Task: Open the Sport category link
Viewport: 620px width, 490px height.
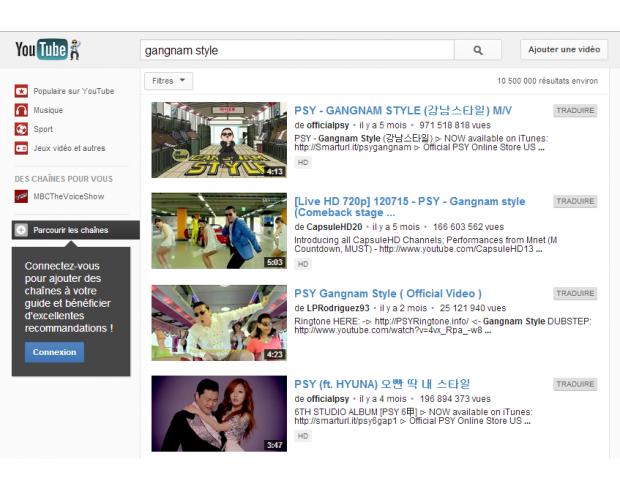Action: coord(43,129)
